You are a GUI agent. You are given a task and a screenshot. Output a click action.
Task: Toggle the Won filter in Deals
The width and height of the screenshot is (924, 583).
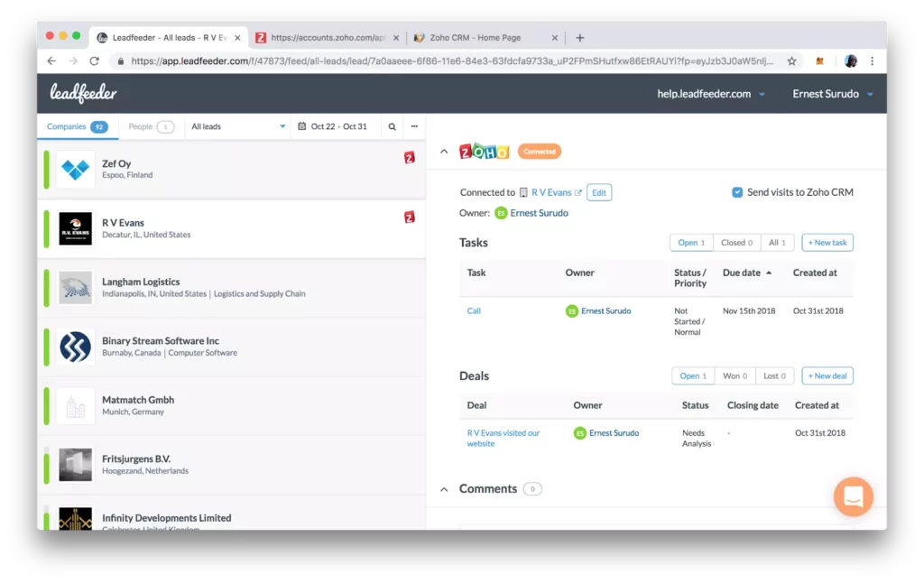734,375
